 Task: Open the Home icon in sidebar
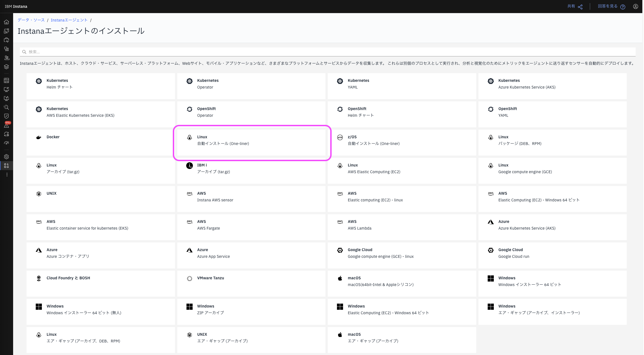[6, 22]
